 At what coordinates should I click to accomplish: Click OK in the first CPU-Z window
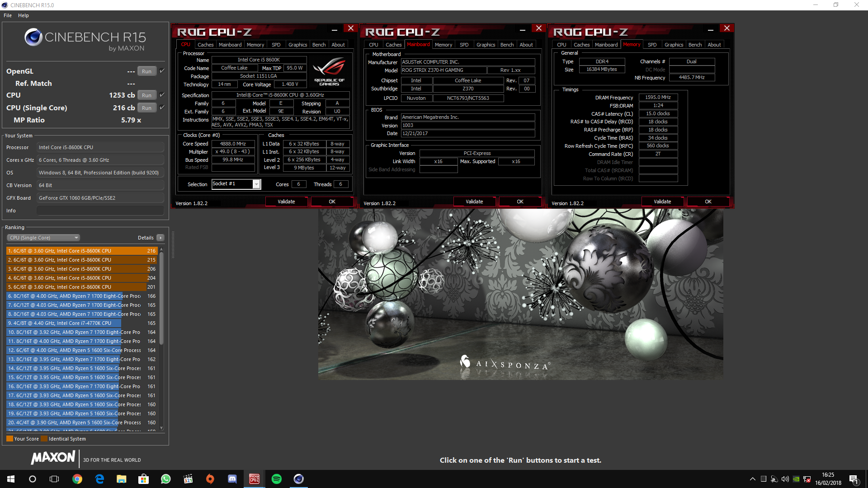(x=332, y=202)
